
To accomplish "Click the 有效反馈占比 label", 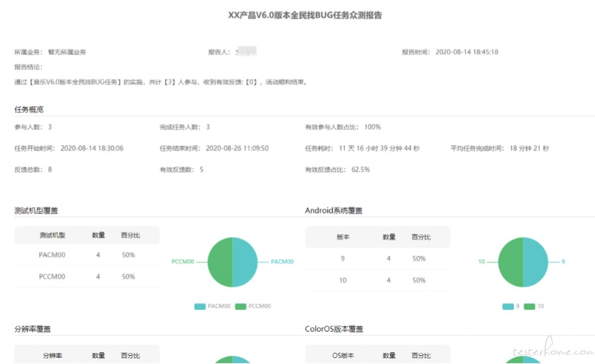I will [x=326, y=169].
